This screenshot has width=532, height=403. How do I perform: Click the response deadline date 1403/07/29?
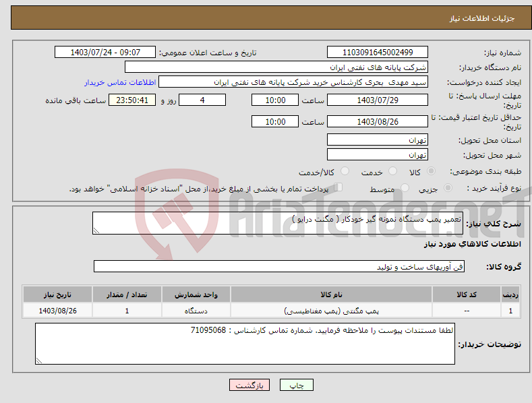[x=378, y=100]
